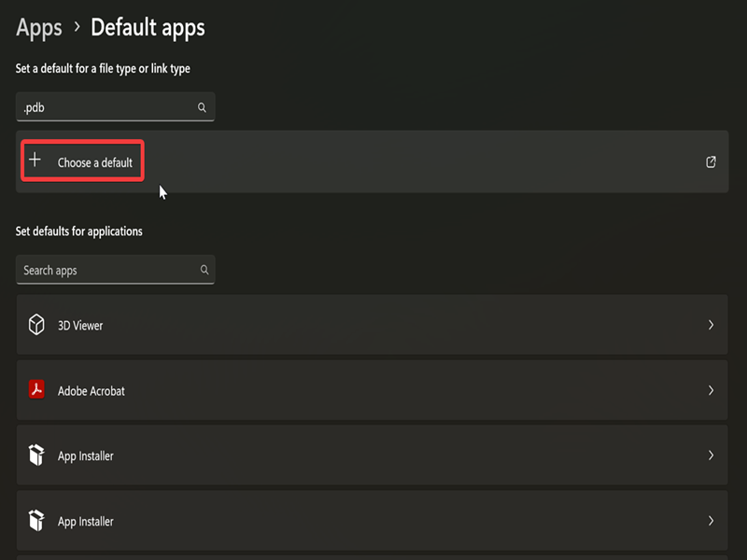Click the red Adobe Acrobat icon
This screenshot has width=747, height=560.
pyautogui.click(x=36, y=390)
